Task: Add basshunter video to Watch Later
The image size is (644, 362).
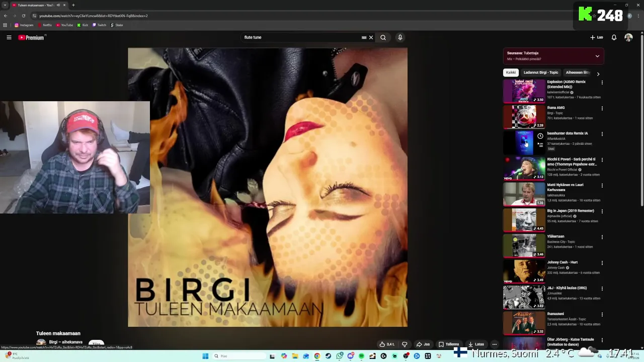Action: 540,136
